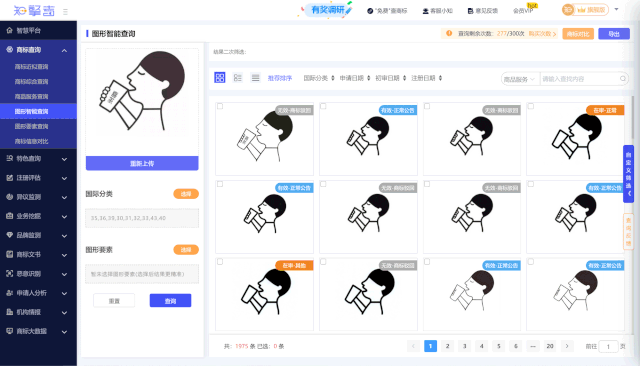Click the 导出 export button
Image resolution: width=640 pixels, height=366 pixels.
pos(614,34)
